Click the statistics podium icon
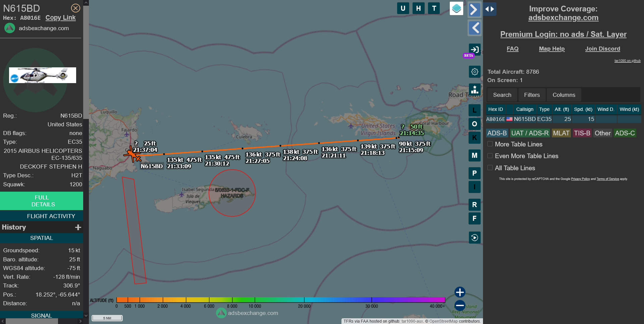The width and height of the screenshot is (644, 324). [x=474, y=89]
